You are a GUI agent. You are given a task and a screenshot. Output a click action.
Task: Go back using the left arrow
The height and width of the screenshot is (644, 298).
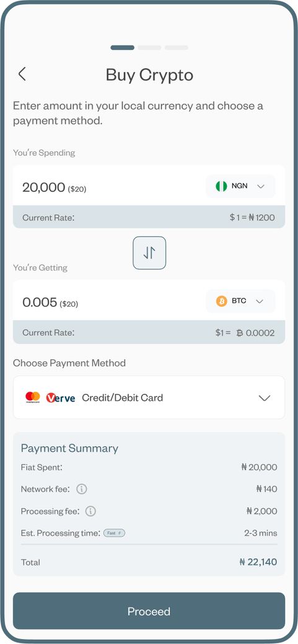point(22,74)
